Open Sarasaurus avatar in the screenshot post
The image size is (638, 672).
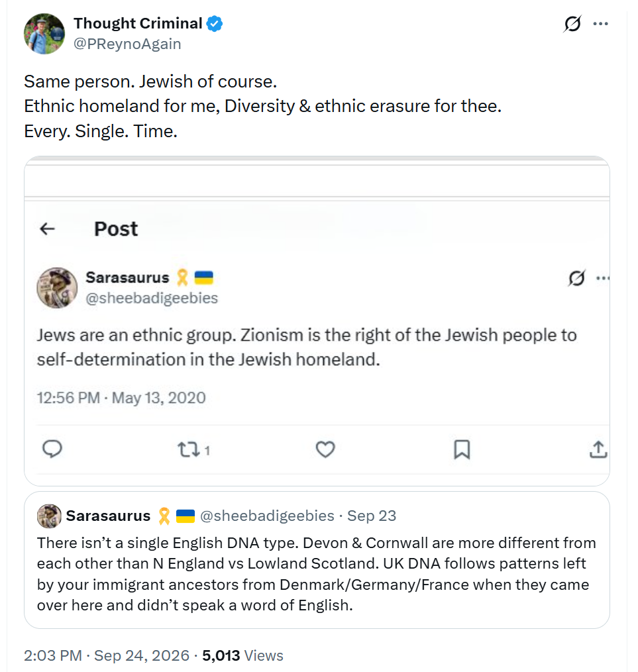57,288
